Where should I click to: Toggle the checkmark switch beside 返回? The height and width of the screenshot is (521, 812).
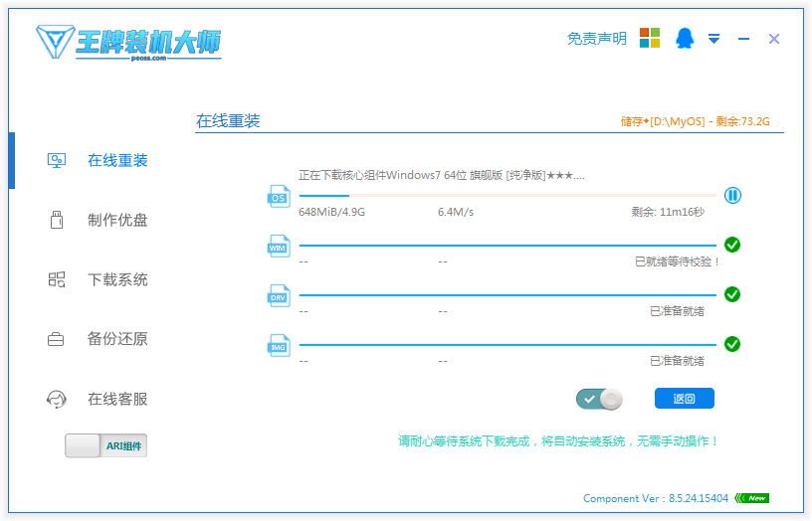click(599, 399)
